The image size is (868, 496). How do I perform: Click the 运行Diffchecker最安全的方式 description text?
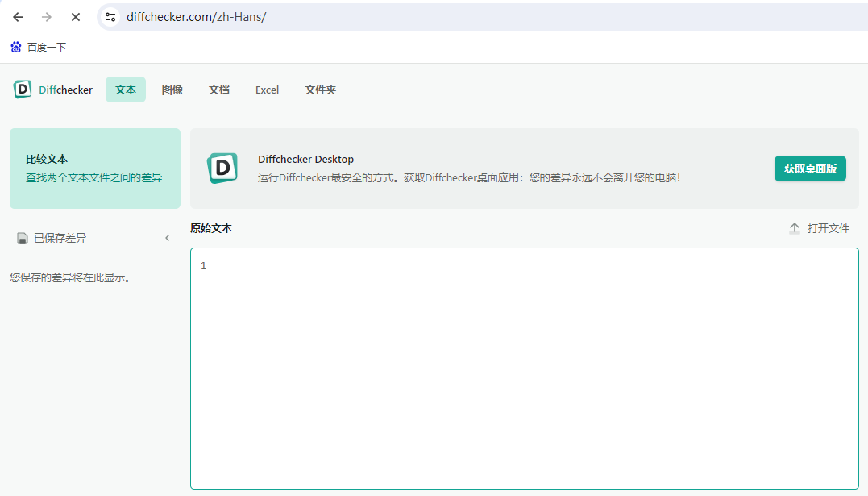[x=469, y=178]
